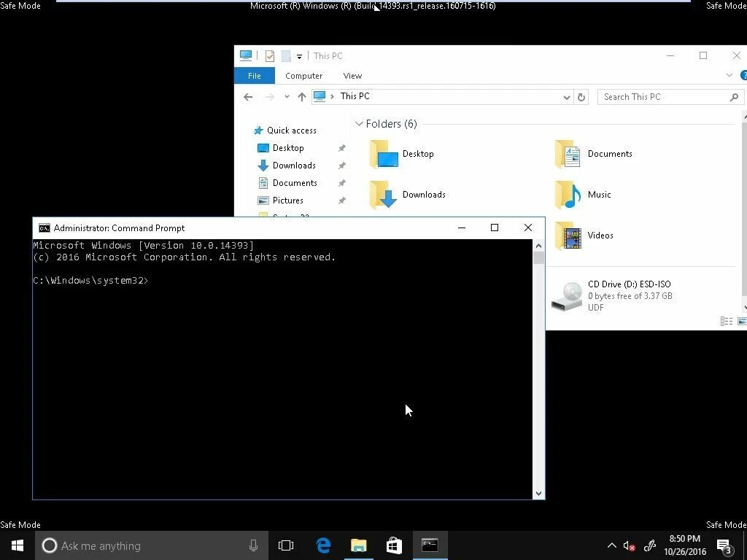Open File Explorer Help icon
The height and width of the screenshot is (560, 747).
(x=743, y=75)
